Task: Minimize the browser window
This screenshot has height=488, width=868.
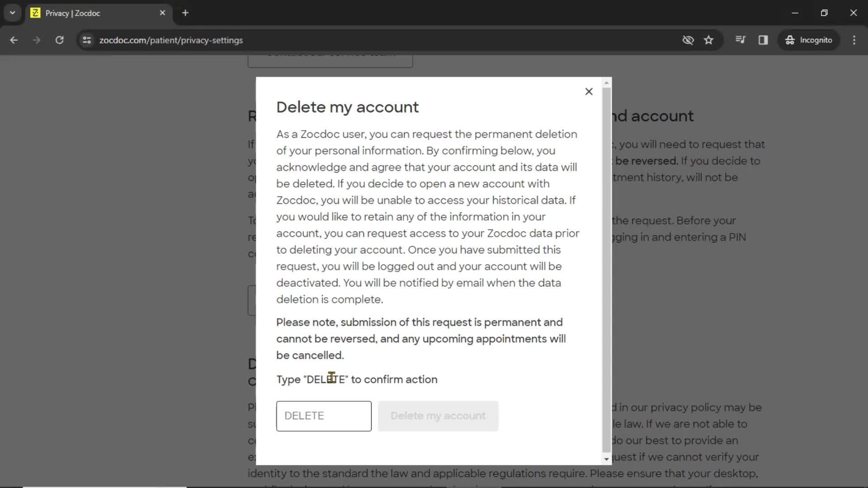Action: point(795,13)
